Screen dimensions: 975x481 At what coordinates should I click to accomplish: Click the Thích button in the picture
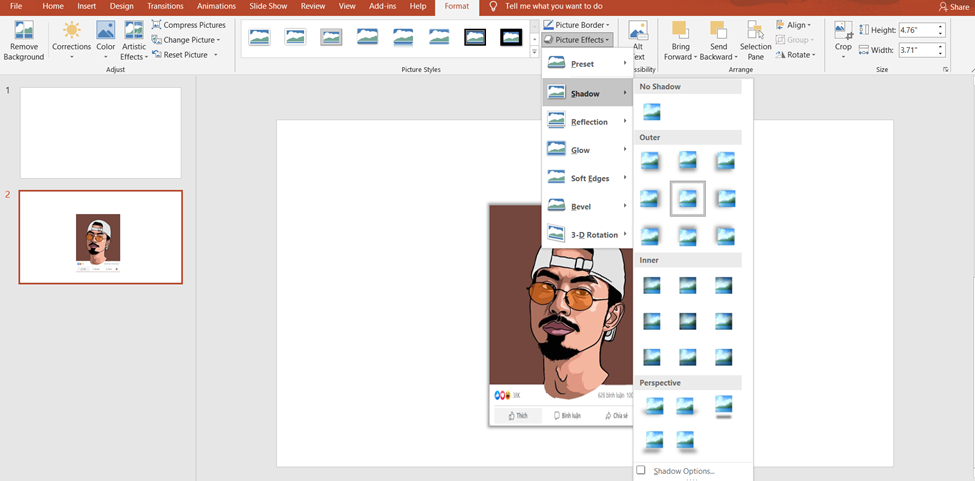pos(518,416)
